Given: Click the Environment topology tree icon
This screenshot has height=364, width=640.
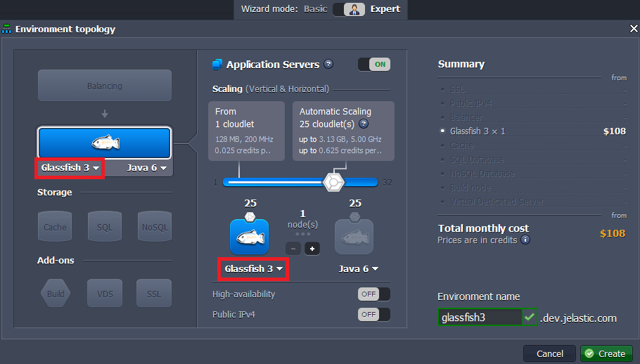Looking at the screenshot, I should point(6,29).
